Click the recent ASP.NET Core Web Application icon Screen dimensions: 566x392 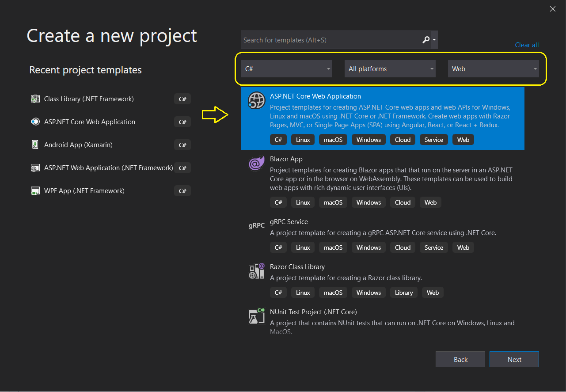[x=35, y=122]
